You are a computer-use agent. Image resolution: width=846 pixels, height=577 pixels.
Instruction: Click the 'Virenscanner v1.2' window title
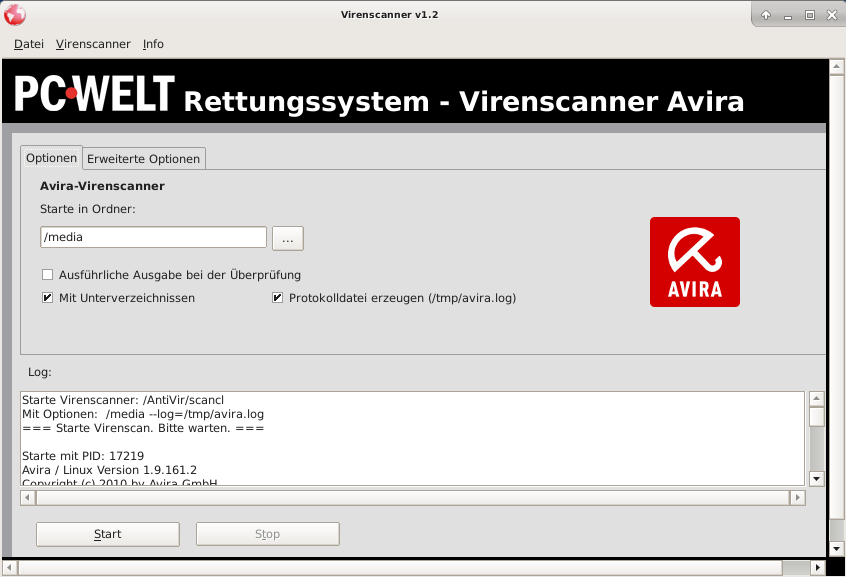pyautogui.click(x=390, y=15)
